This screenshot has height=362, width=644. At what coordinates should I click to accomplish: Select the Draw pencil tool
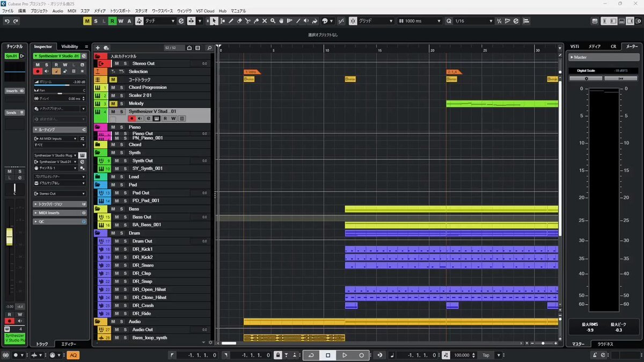[x=231, y=21]
